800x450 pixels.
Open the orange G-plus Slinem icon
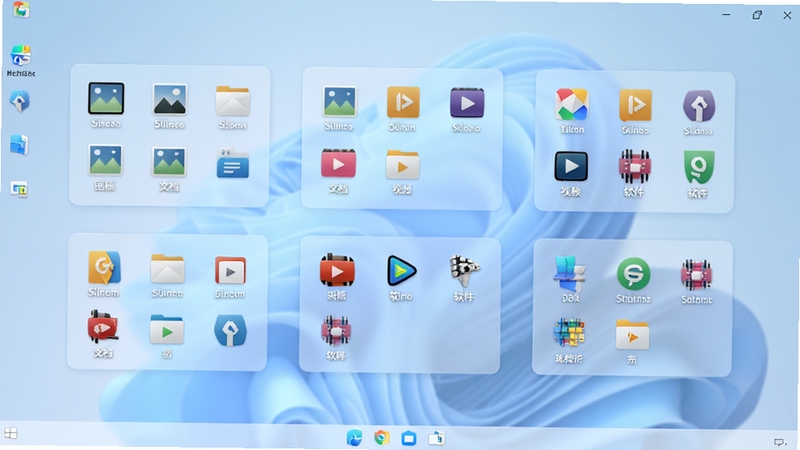104,267
